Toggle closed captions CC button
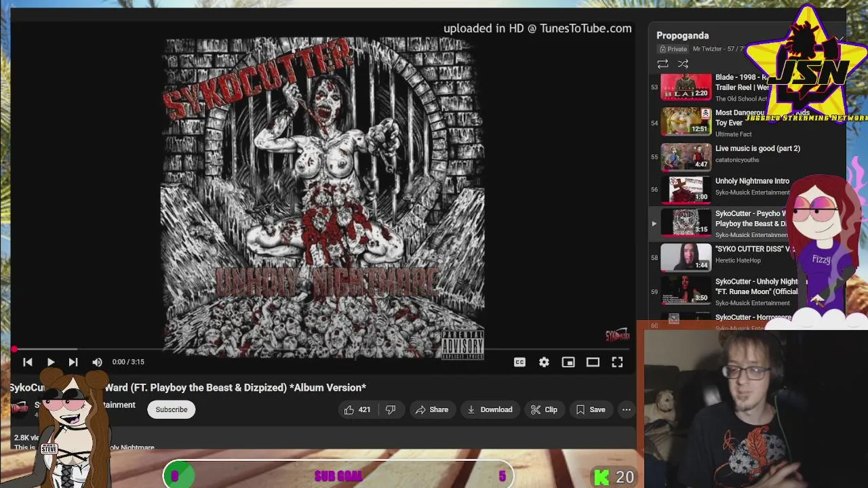The height and width of the screenshot is (488, 868). tap(519, 362)
